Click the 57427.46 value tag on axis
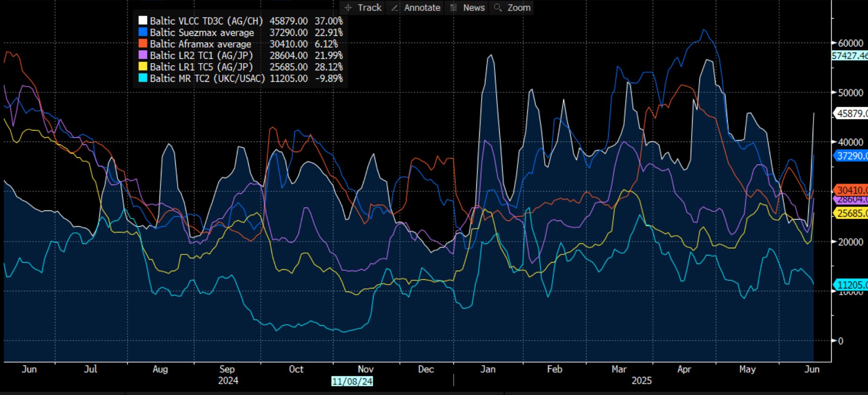868x395 pixels. 850,55
